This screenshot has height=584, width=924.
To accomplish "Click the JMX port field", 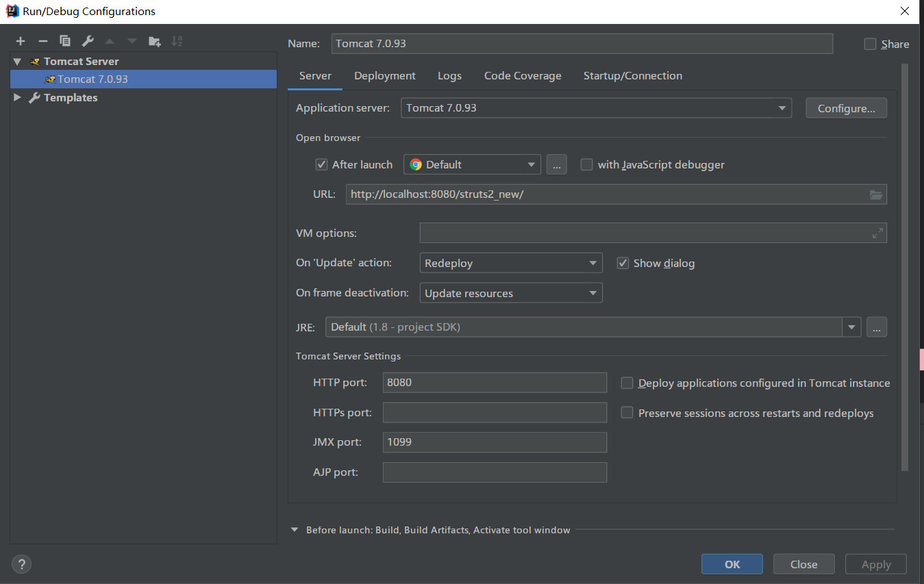I will 495,442.
